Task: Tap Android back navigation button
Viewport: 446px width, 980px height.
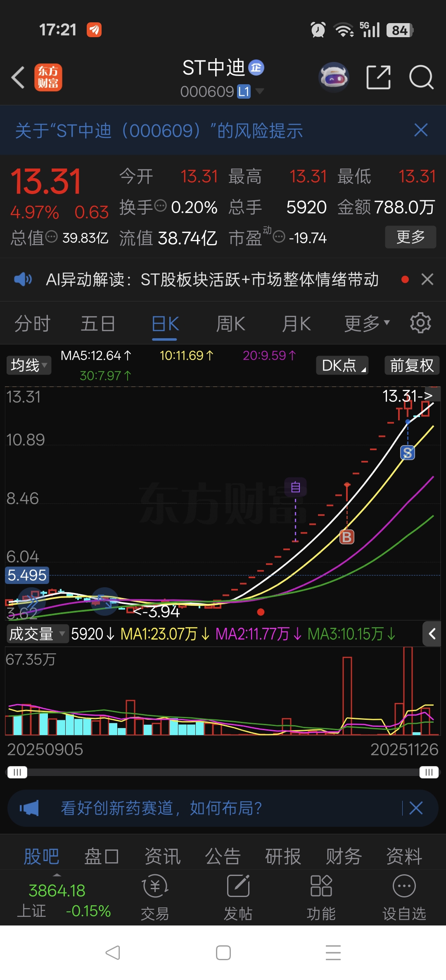Action: (113, 953)
